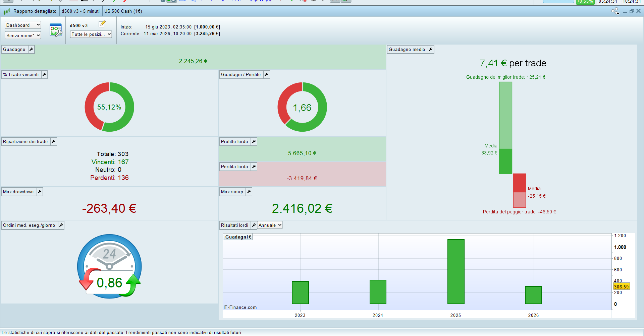Click wrench icon beside Guadagno medio
Viewport: 644px width, 336px height.
(x=431, y=50)
